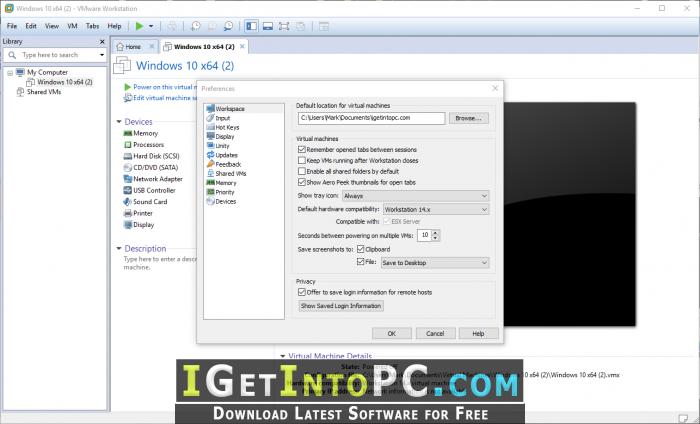Toggle Clipboard screenshot checkbox

(x=361, y=249)
